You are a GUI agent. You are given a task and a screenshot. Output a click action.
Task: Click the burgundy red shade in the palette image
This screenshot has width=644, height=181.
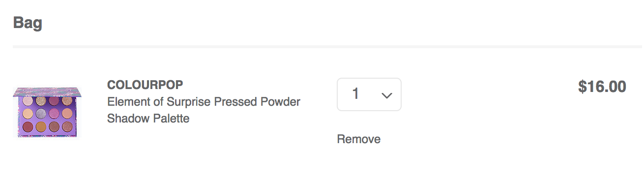[x=28, y=126]
